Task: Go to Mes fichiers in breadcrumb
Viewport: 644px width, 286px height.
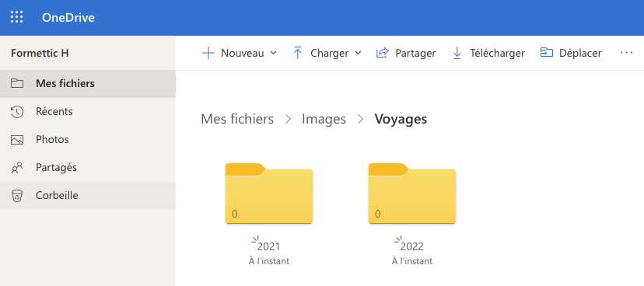Action: [x=237, y=119]
